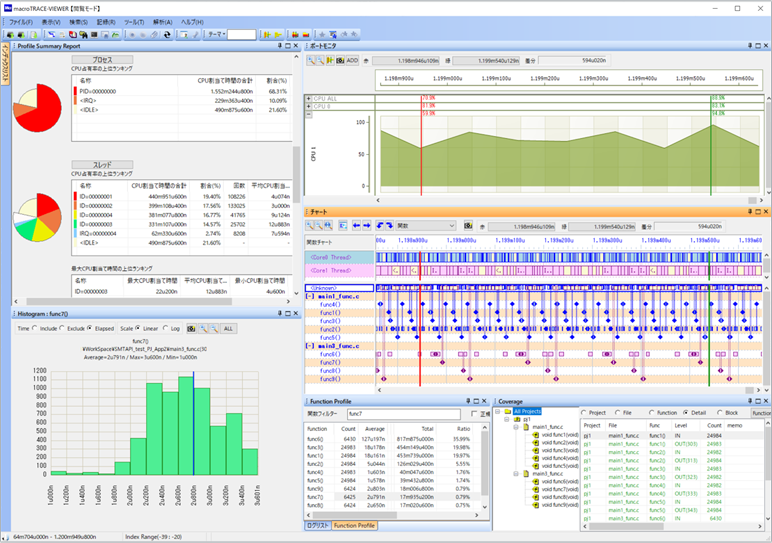Click the first magnifier icon in chart toolbar
The height and width of the screenshot is (543, 772).
coord(311,226)
